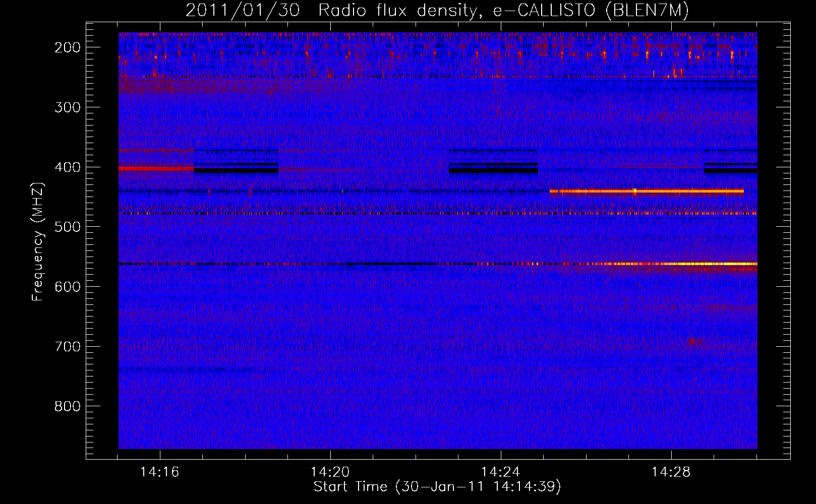The image size is (816, 504).
Task: Click the plot title "2011/01/30 Radio flux density, e-CALLISTO (BLEN7M)"
Action: click(x=437, y=10)
